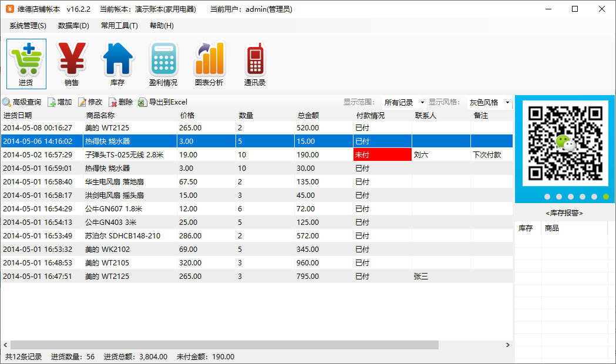Sort by the 数量 column header
The height and width of the screenshot is (364, 616).
pyautogui.click(x=265, y=116)
